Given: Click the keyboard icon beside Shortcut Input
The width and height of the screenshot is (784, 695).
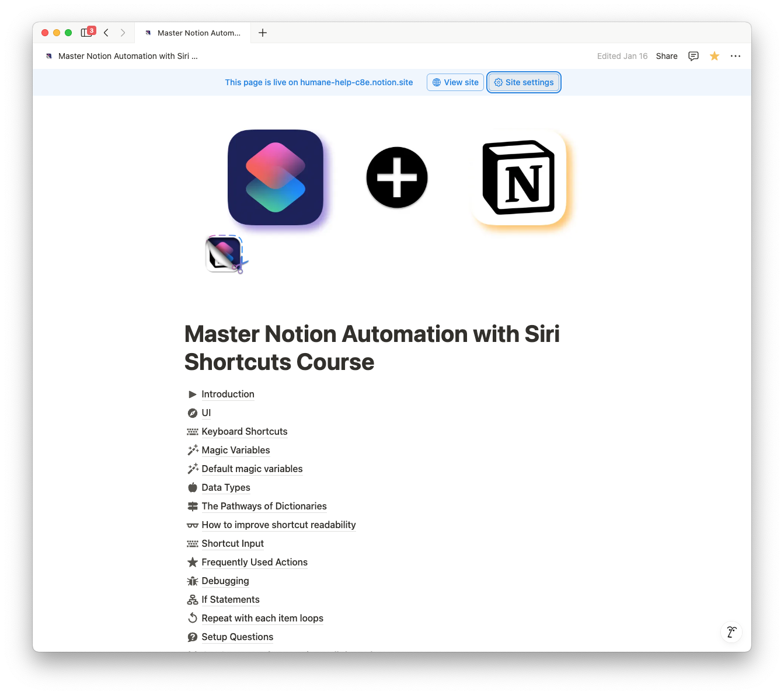Looking at the screenshot, I should coord(193,544).
